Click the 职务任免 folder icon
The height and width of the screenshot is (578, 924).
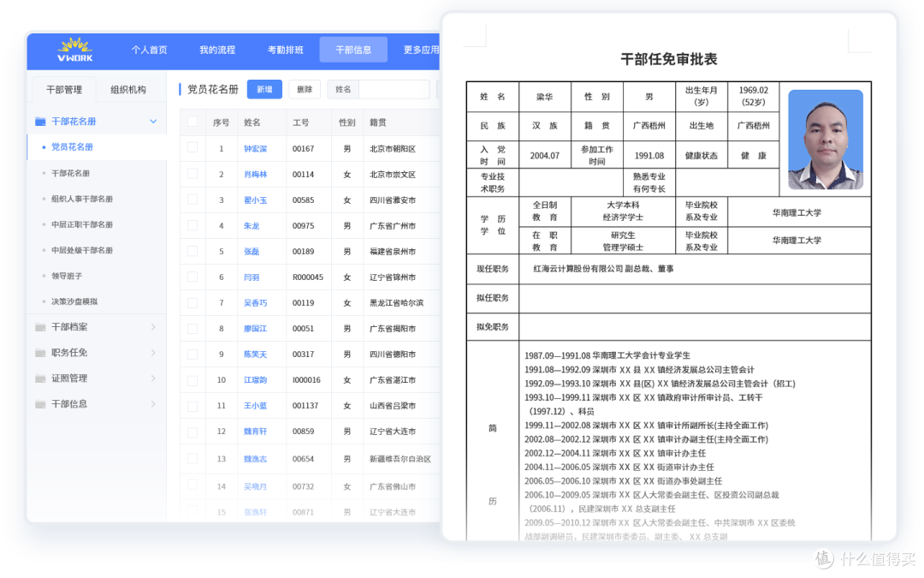(x=40, y=353)
